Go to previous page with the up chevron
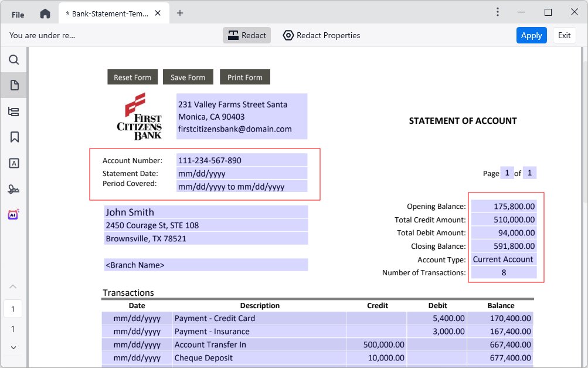 pos(13,286)
